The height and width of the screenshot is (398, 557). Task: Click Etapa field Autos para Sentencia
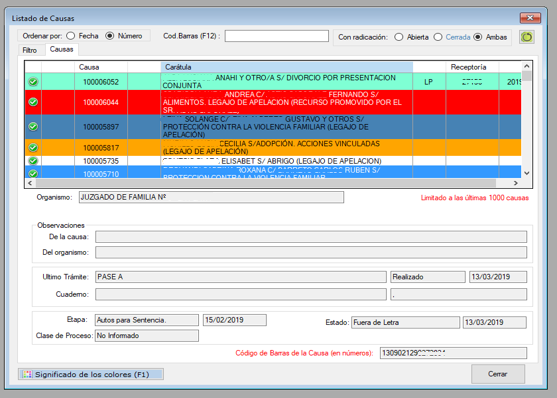coord(147,320)
